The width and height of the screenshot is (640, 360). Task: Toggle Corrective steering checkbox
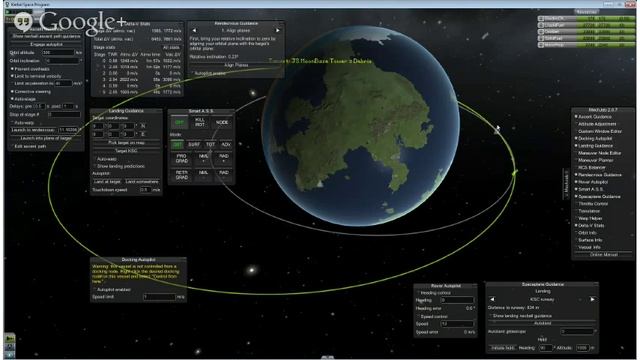pyautogui.click(x=31, y=91)
